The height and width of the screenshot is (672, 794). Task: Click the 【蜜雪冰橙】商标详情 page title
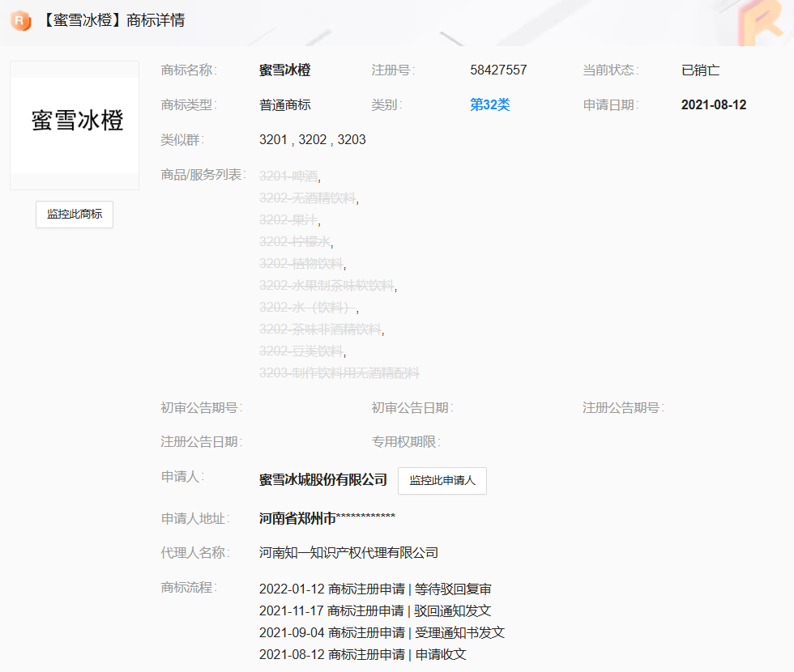point(113,20)
